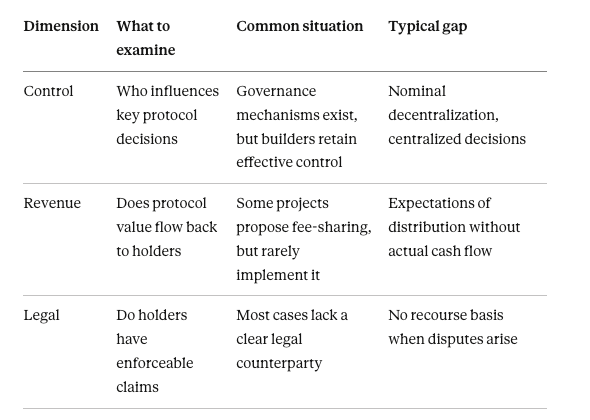
Task: Click the words 'effective control'
Action: point(289,162)
